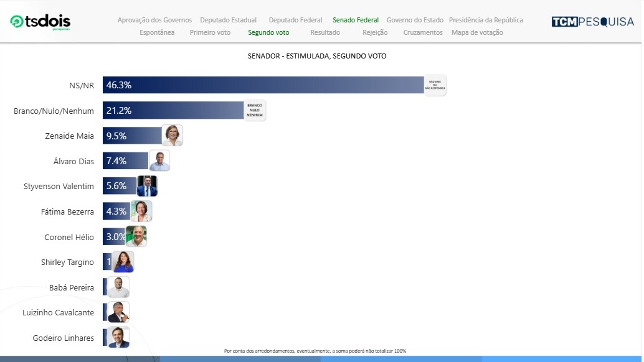644x362 pixels.
Task: Select the Senado Federal tab
Action: pyautogui.click(x=356, y=20)
